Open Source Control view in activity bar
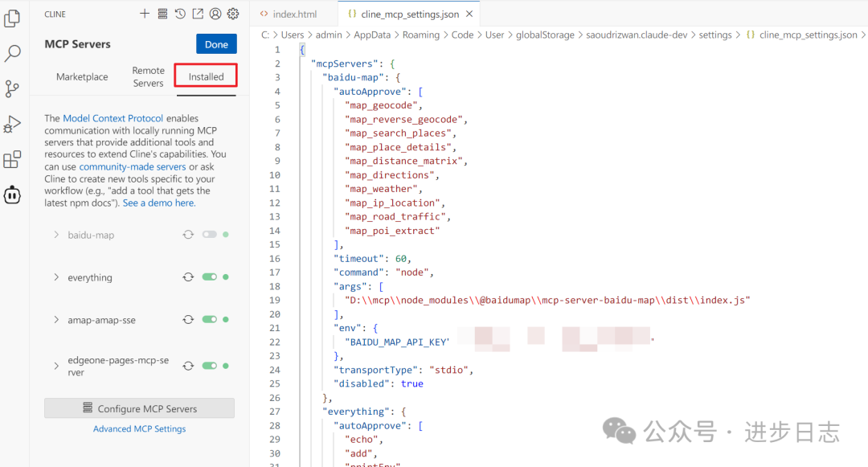868x467 pixels. [12, 89]
